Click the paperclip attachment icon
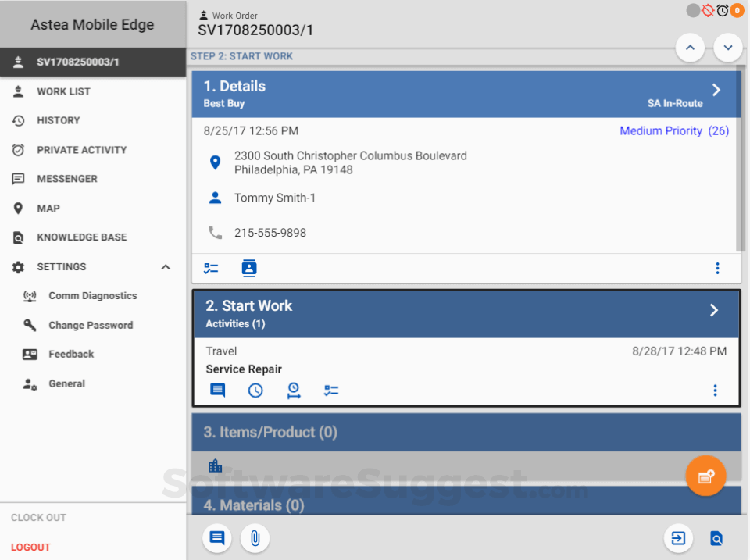This screenshot has width=750, height=560. point(255,538)
